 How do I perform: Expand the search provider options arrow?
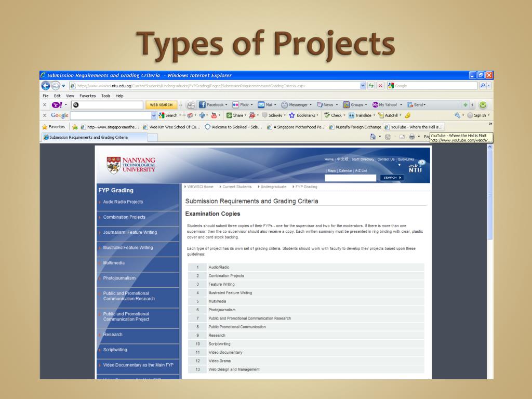(x=489, y=86)
